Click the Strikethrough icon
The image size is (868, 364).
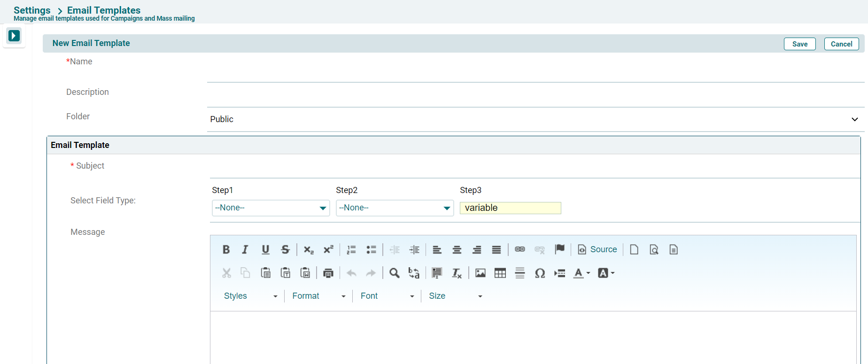285,249
